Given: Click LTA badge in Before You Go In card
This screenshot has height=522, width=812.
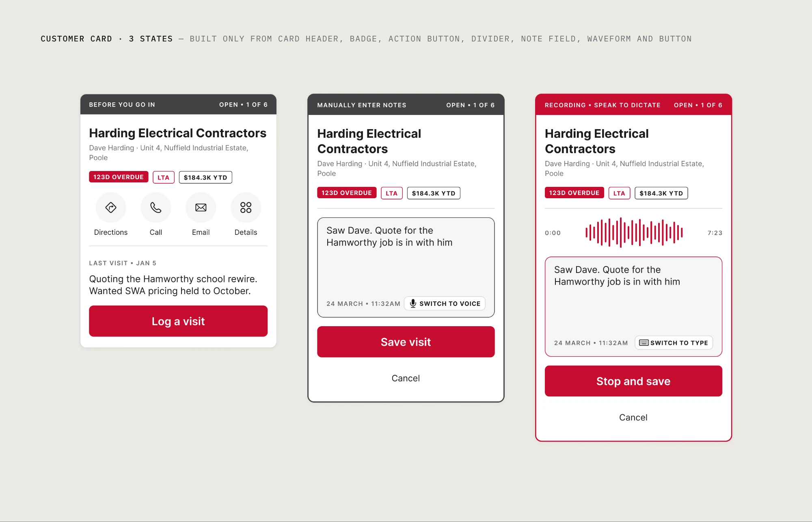Looking at the screenshot, I should [164, 177].
